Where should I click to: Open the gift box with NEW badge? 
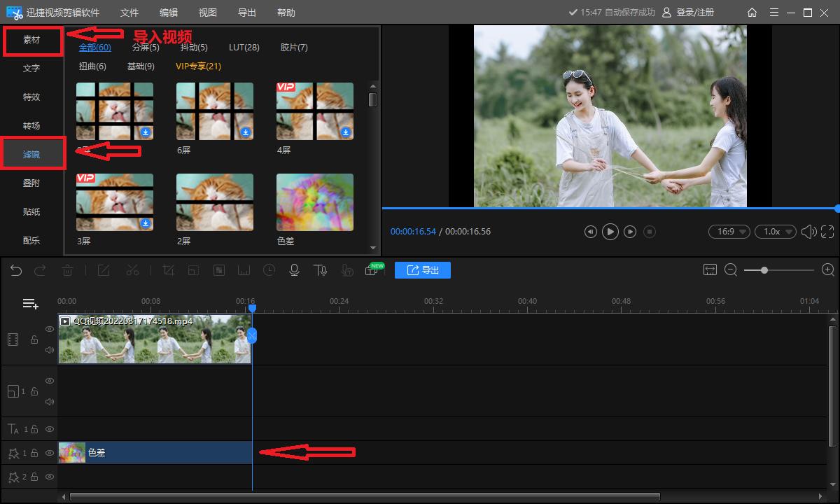(x=373, y=269)
